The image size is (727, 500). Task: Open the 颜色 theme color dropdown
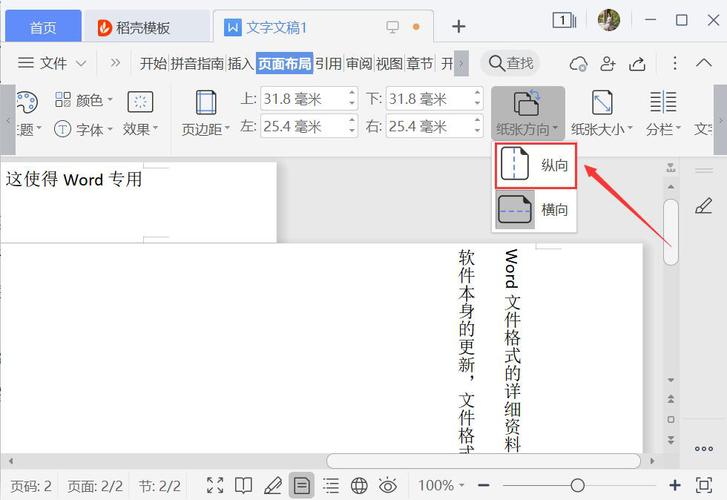[83, 99]
